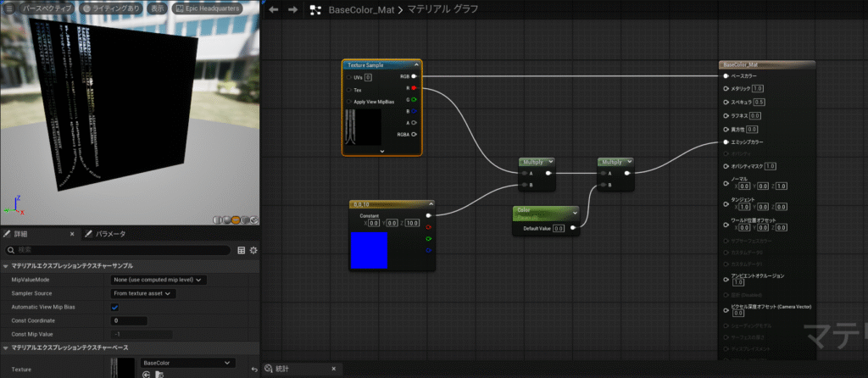
Task: Use selected asset arrow for Texture
Action: pyautogui.click(x=147, y=375)
